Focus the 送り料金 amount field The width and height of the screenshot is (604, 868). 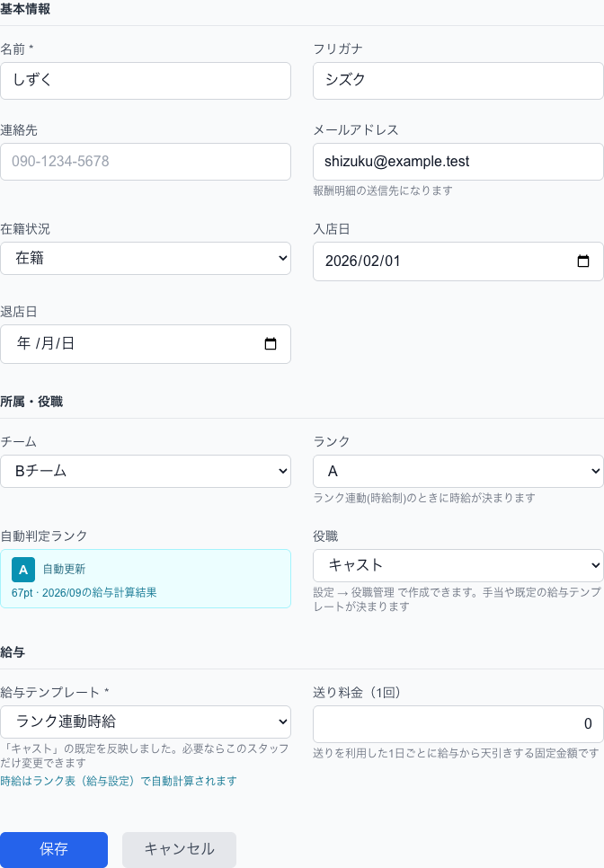(x=457, y=723)
